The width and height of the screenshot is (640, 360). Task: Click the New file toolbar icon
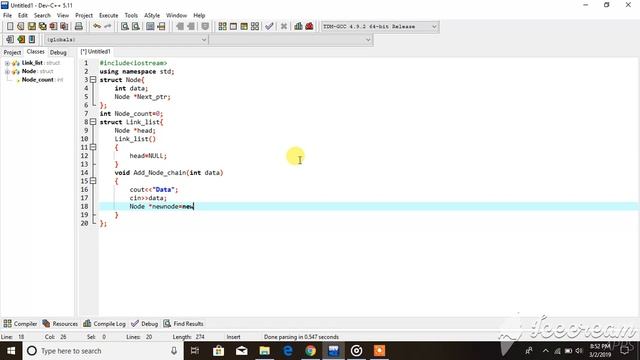click(x=10, y=27)
